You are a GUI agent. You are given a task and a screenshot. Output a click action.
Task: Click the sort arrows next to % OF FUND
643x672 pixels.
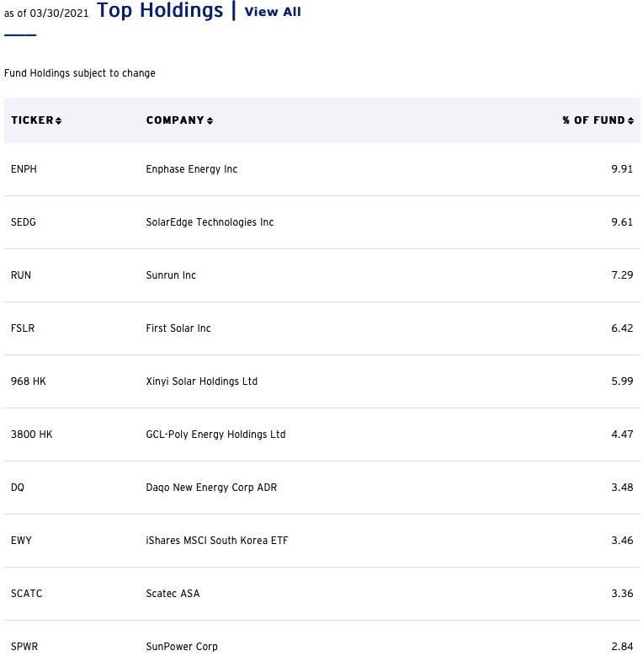[x=630, y=121]
